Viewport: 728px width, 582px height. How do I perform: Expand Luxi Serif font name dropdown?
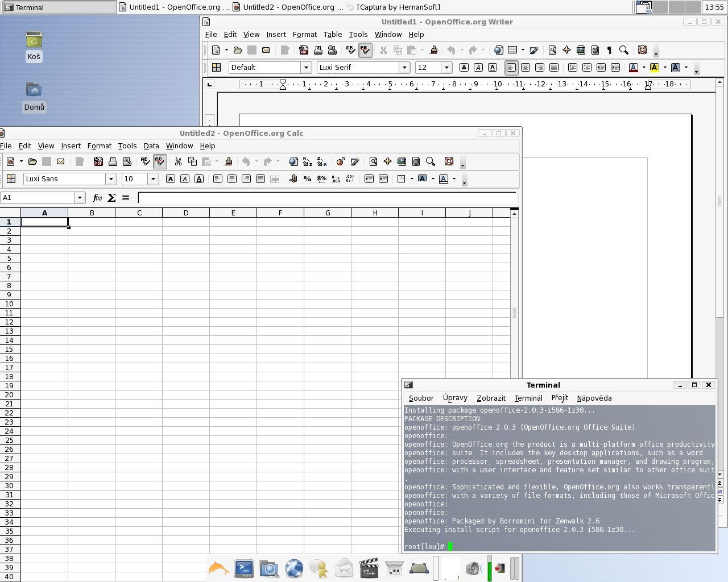[404, 67]
